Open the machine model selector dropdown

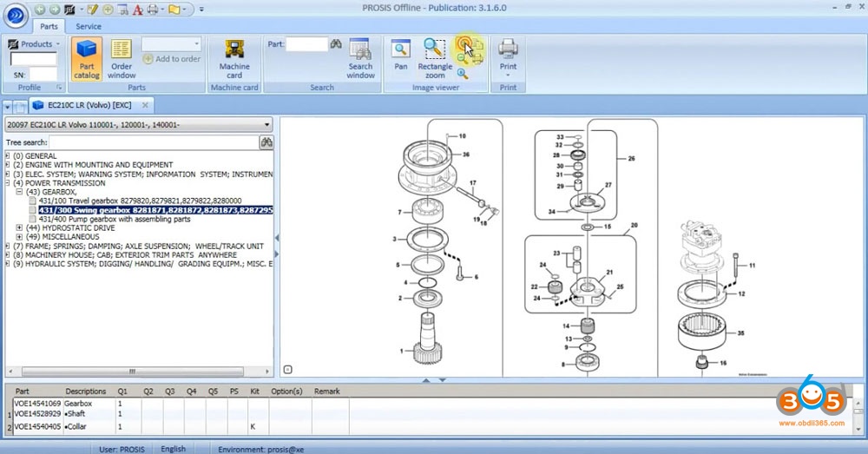(x=266, y=125)
